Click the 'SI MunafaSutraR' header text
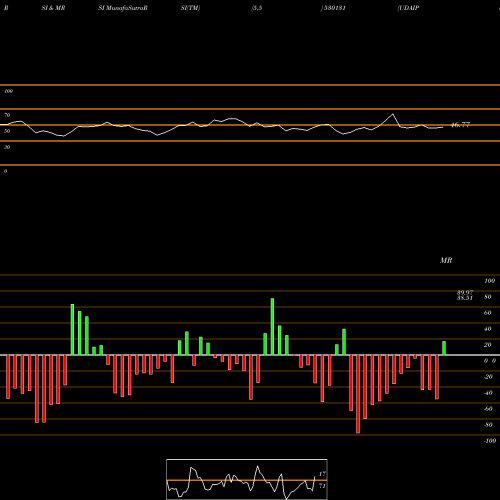500x500 pixels. [123, 8]
